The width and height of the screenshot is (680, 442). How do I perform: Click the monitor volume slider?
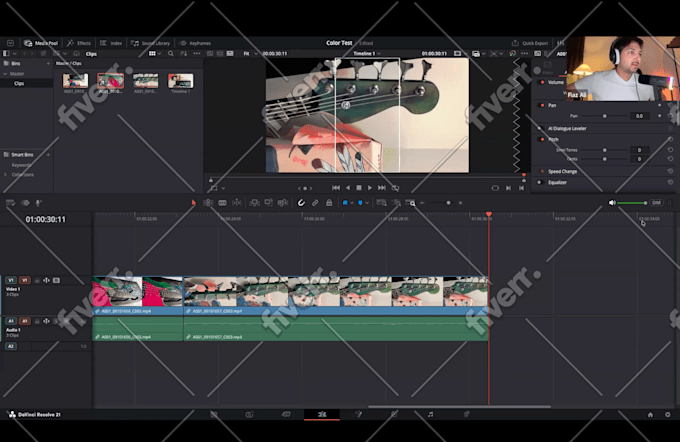tap(632, 203)
